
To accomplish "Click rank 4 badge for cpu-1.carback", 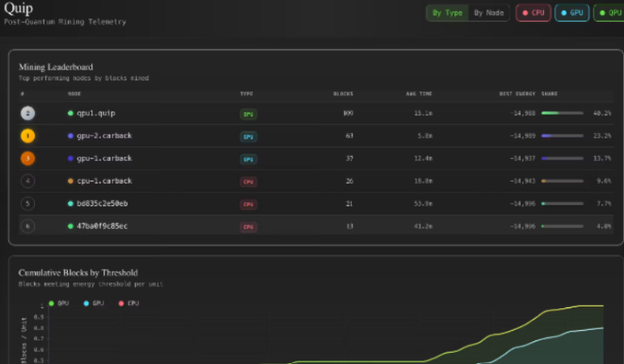I will 28,181.
